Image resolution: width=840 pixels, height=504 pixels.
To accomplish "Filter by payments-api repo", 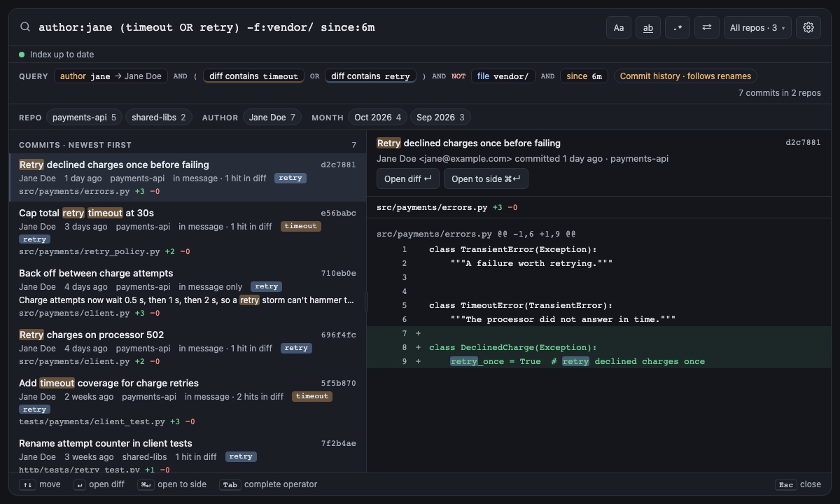I will coord(84,118).
